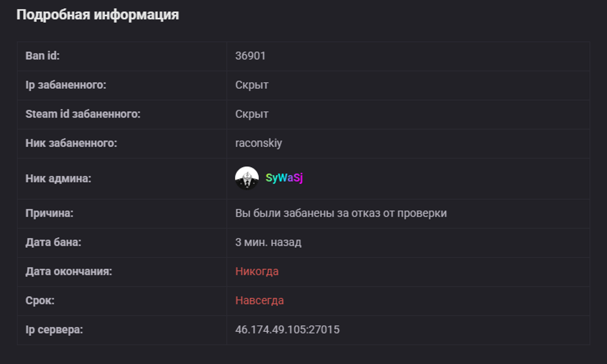Click the Скрыт value for Steam id забаненного
607x364 pixels.
point(252,114)
